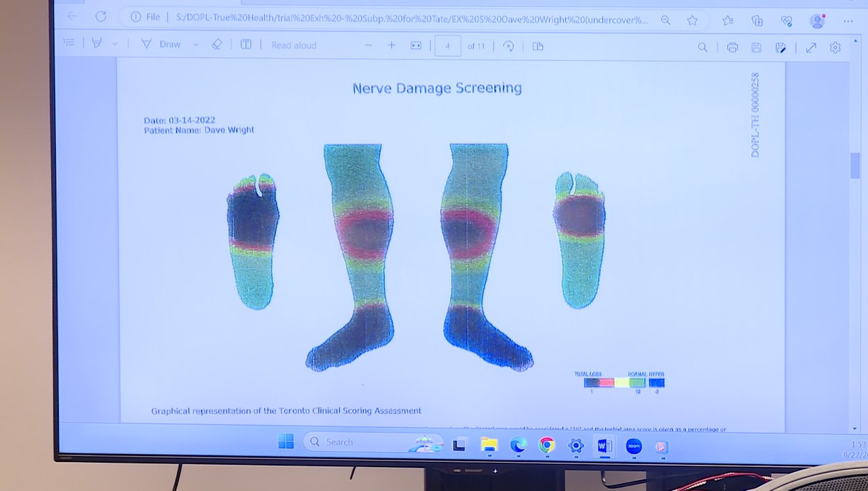Enter full screen with the expand arrows
868x491 pixels.
(811, 48)
